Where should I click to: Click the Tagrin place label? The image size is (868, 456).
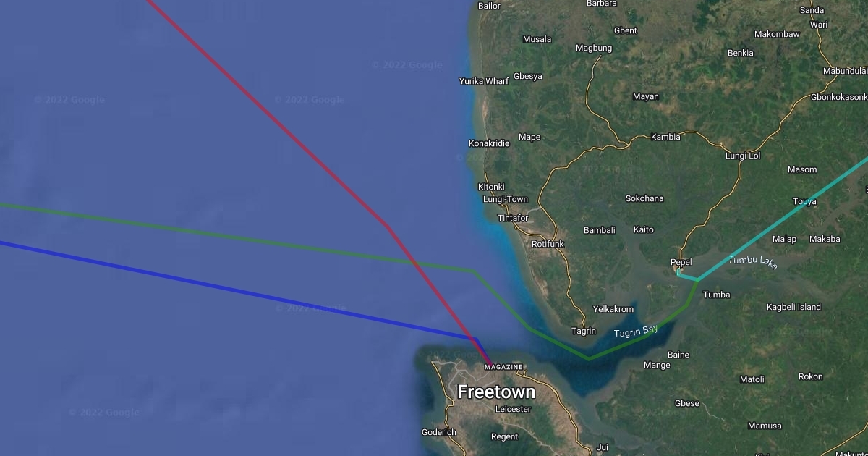pos(584,331)
